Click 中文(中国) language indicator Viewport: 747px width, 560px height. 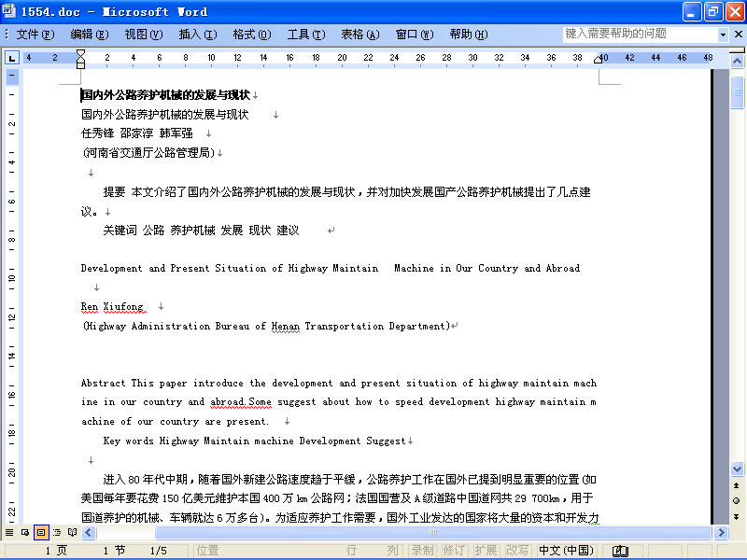click(x=566, y=551)
